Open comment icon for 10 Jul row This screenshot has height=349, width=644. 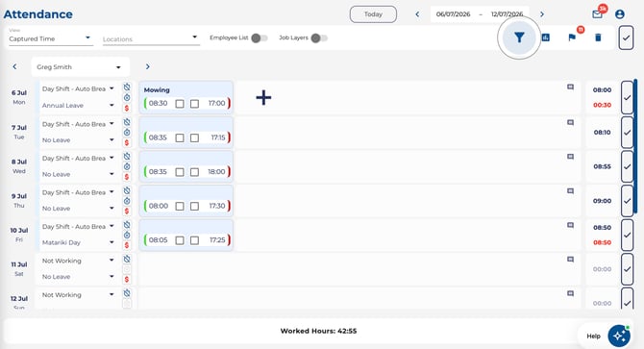pyautogui.click(x=571, y=225)
